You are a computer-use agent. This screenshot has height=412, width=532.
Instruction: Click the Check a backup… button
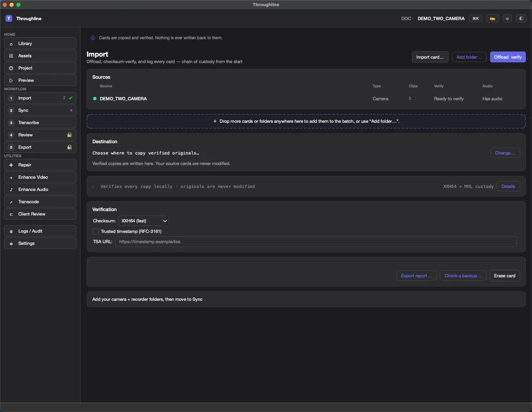[463, 276]
